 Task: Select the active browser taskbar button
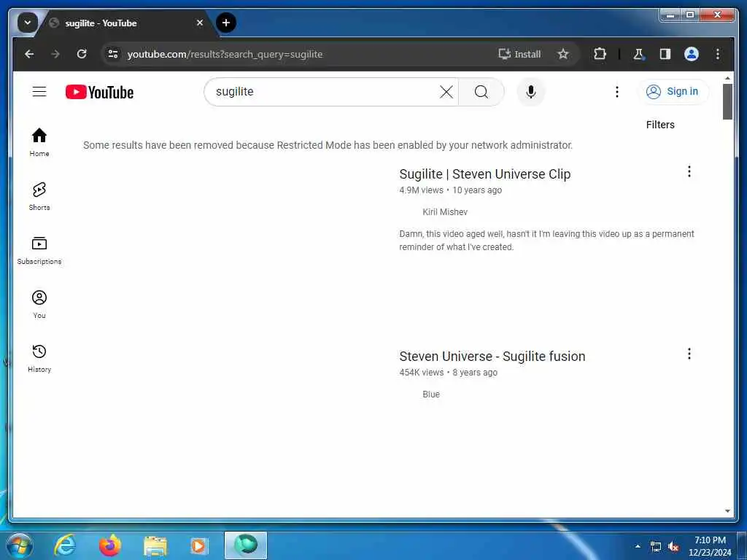tap(246, 545)
